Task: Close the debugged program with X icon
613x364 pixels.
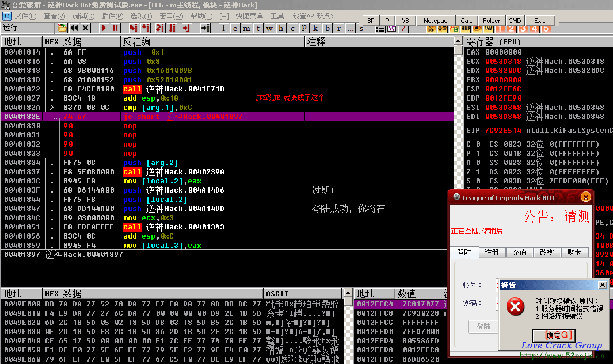Action: click(86, 28)
